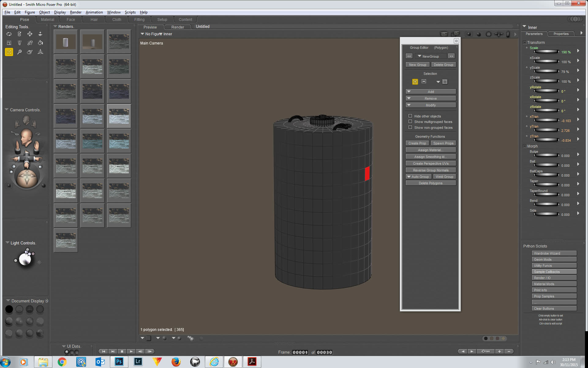Select the Taper editing tool
The width and height of the screenshot is (588, 368).
(19, 43)
